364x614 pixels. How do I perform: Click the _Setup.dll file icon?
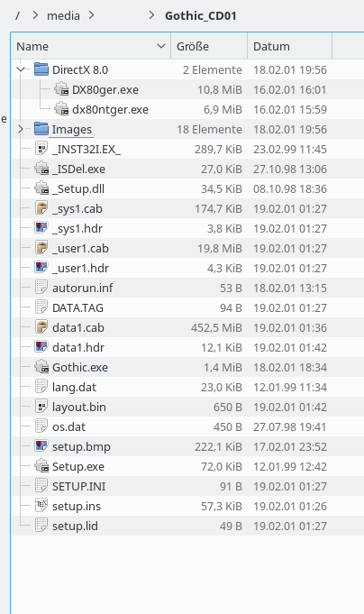click(41, 188)
